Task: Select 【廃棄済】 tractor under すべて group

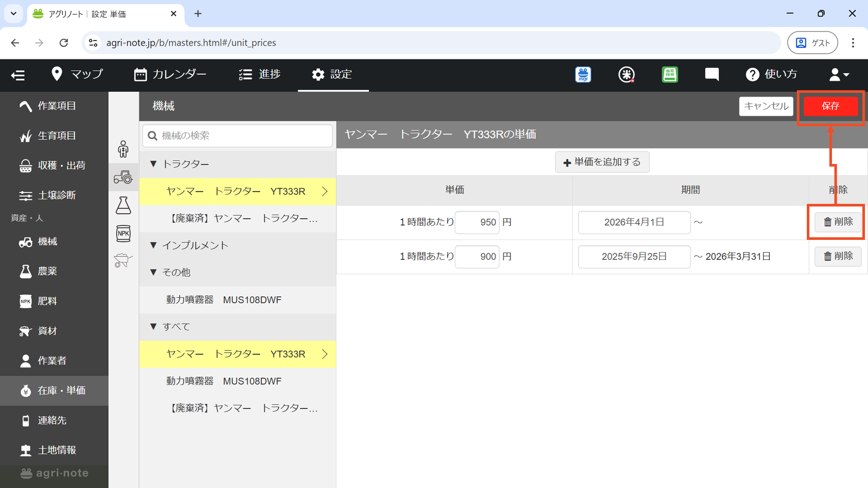Action: click(x=237, y=408)
